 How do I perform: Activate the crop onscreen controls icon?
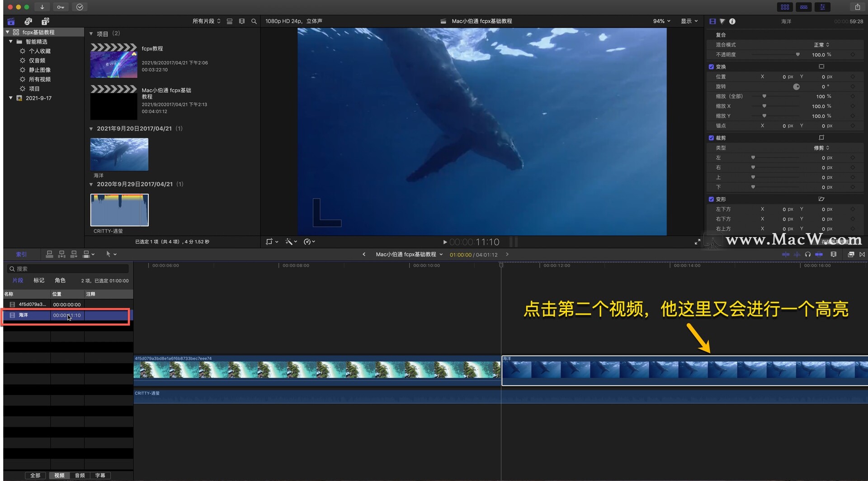tap(821, 138)
